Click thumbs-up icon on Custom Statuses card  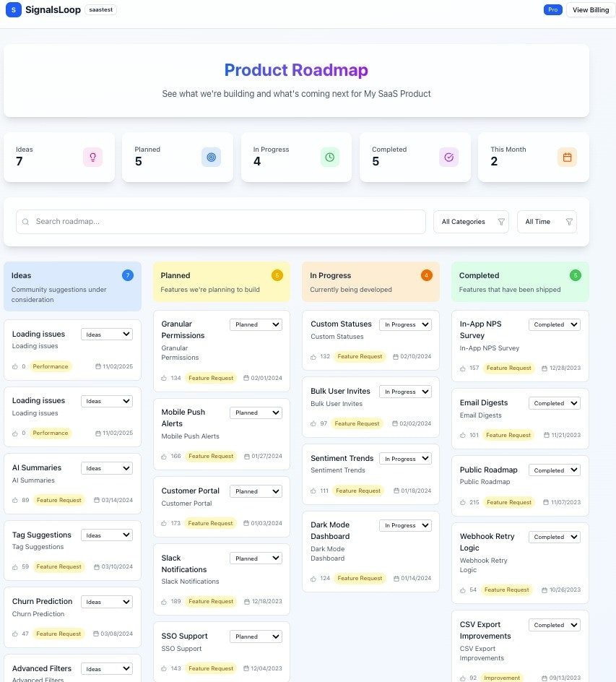314,357
